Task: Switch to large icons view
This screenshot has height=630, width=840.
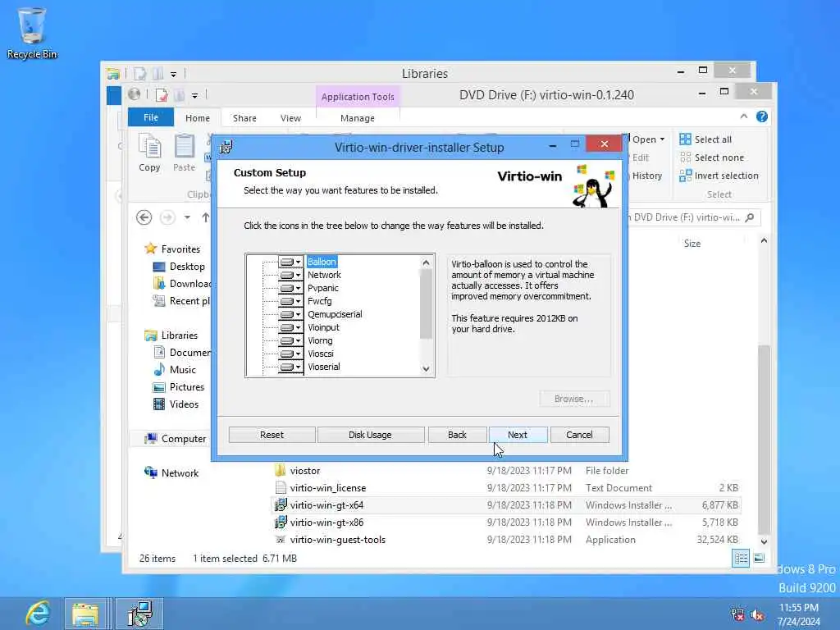Action: coord(759,559)
